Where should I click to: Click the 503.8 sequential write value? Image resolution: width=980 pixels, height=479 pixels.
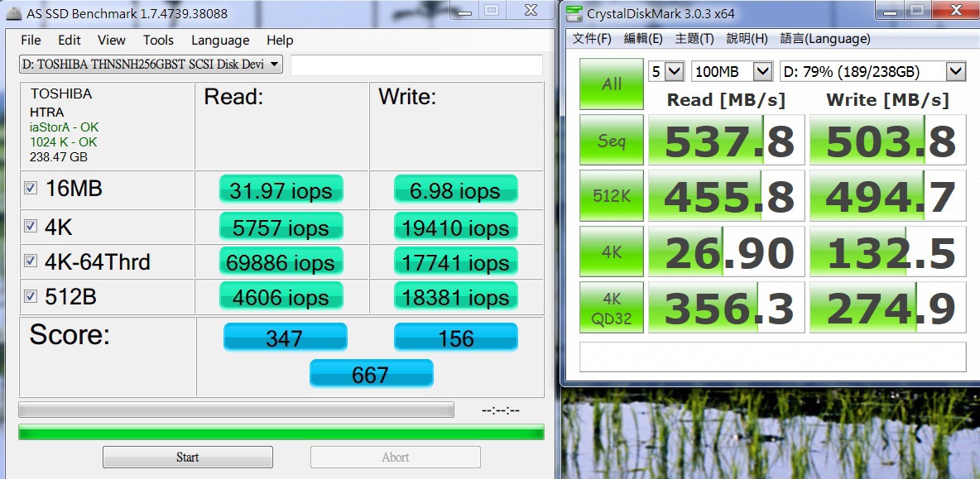[888, 140]
